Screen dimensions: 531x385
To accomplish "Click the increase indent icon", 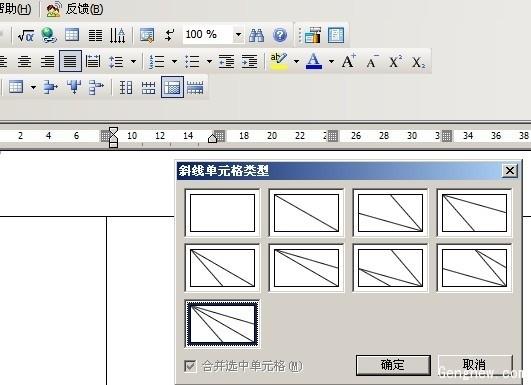I will pyautogui.click(x=249, y=62).
